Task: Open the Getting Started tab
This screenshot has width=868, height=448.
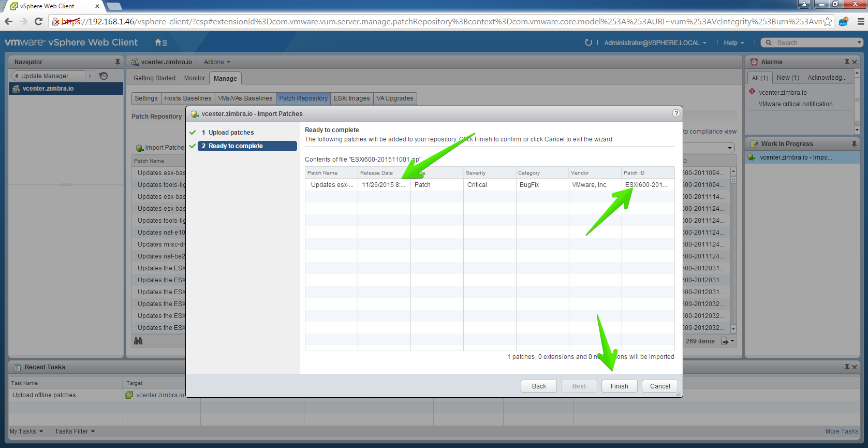Action: coord(154,78)
